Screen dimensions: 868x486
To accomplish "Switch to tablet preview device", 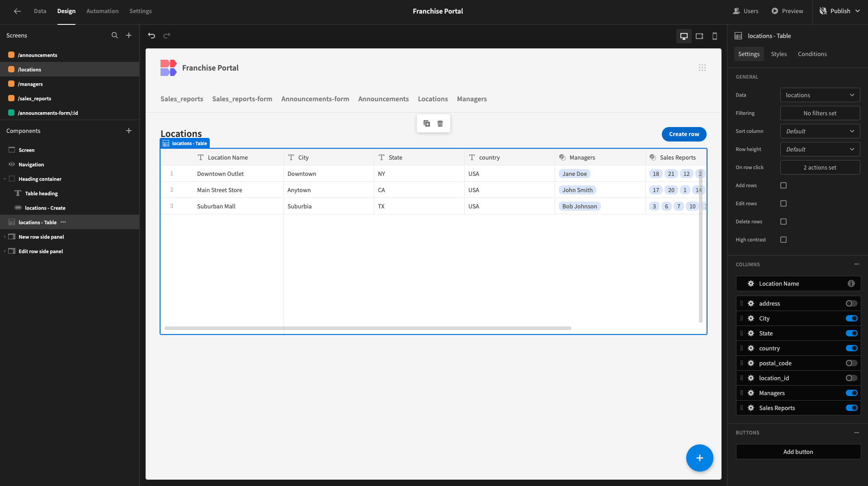I will (699, 36).
